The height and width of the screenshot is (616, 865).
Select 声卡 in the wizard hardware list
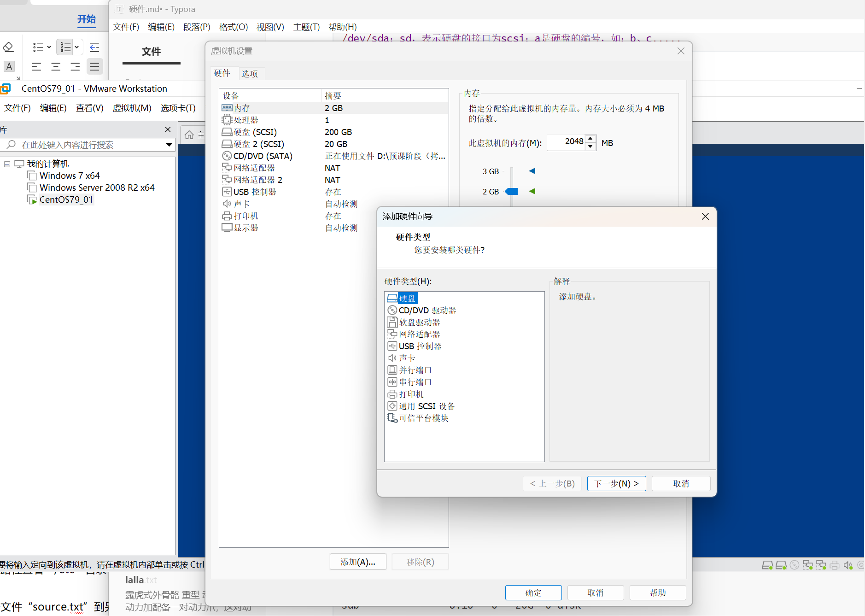[401, 358]
